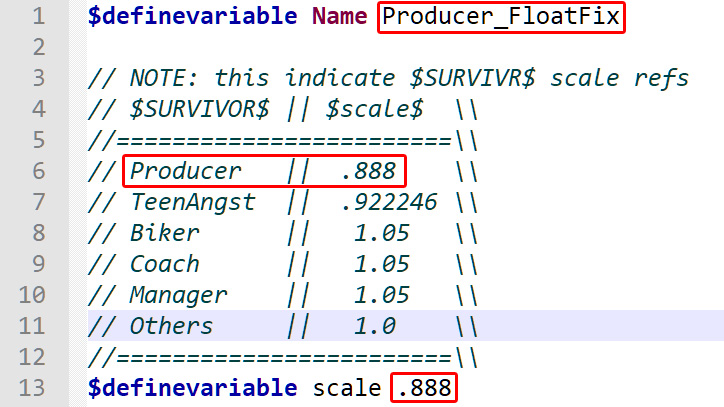Click the Biker comment entry
This screenshot has width=724, height=407.
164,233
